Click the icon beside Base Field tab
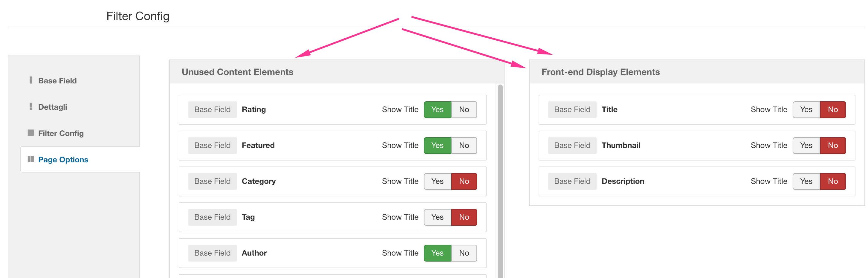868x278 pixels. click(x=31, y=80)
